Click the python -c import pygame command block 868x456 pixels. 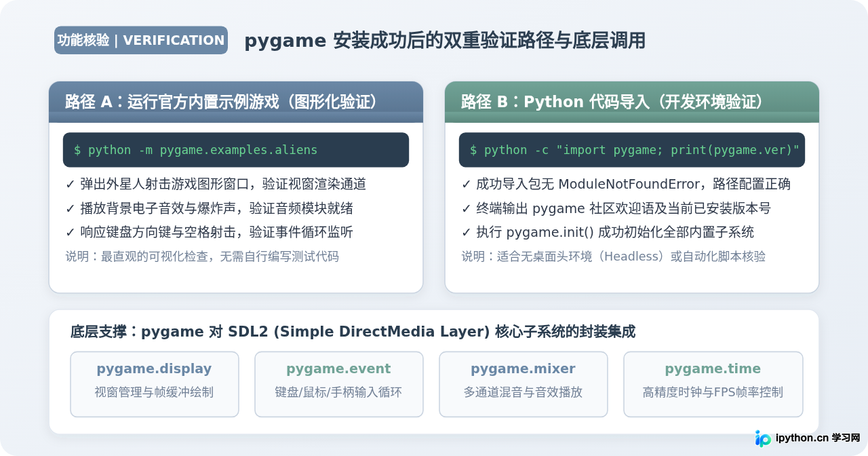tap(632, 150)
